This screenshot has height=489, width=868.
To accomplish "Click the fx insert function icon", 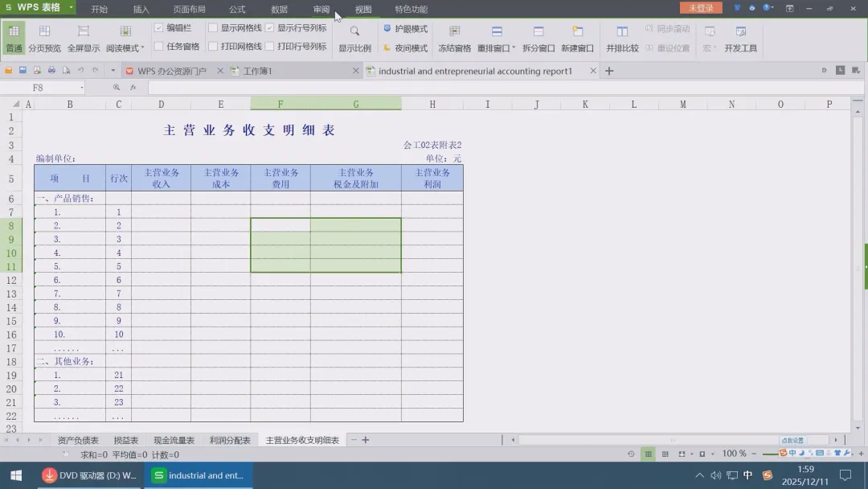I will [x=133, y=88].
